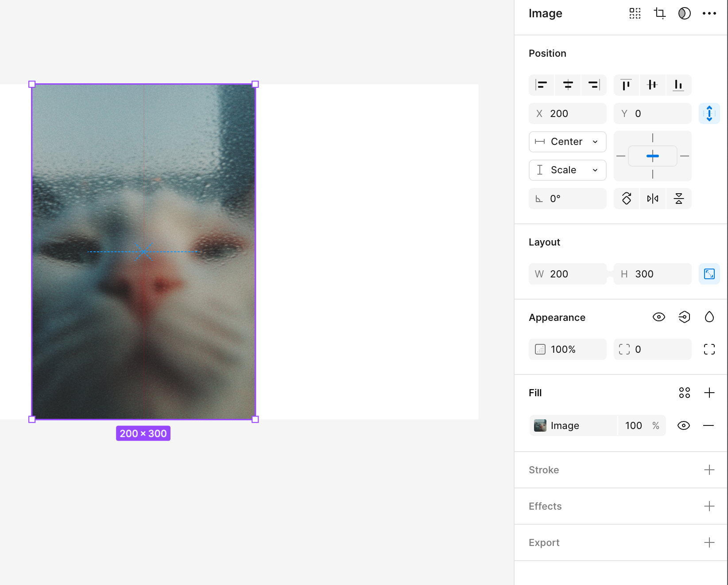Align selection to the right
This screenshot has height=585, width=728.
tap(594, 85)
